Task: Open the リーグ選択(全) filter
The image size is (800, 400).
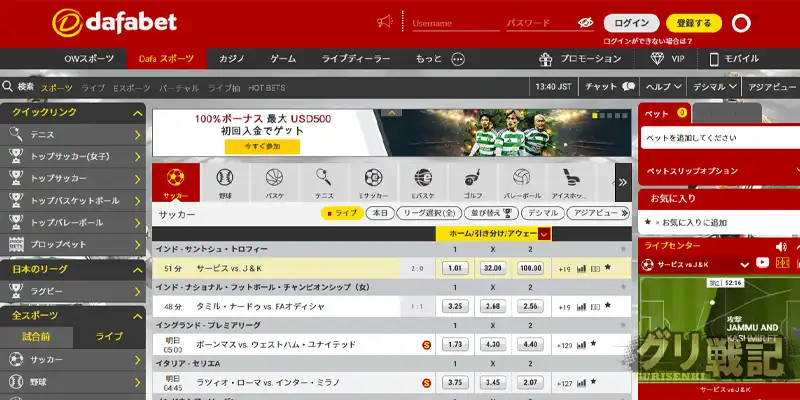Action: (x=429, y=213)
